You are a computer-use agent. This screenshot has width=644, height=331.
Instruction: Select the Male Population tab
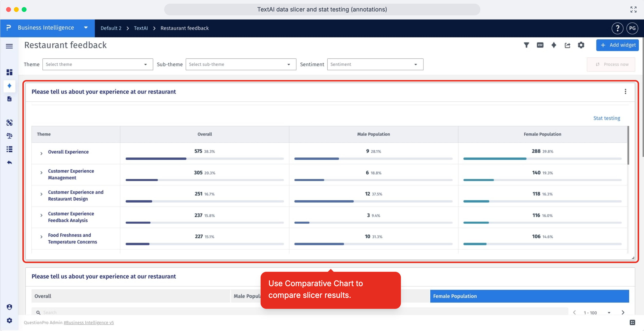(246, 296)
